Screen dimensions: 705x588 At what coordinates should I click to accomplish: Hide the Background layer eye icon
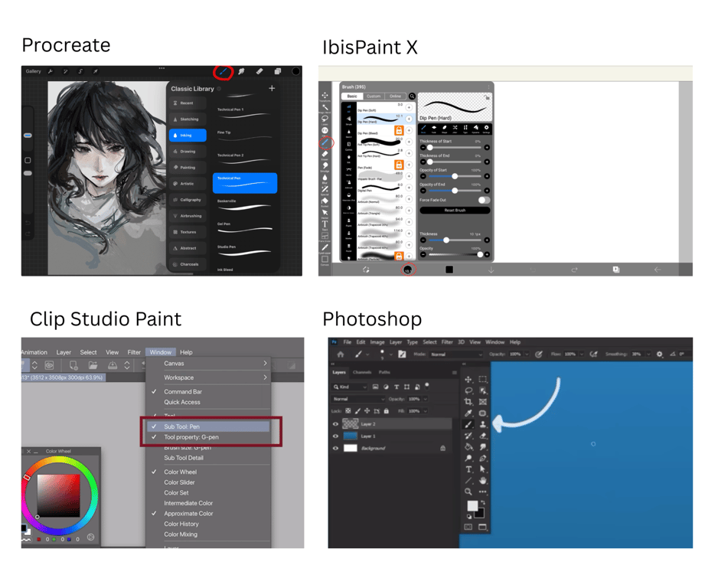(335, 448)
